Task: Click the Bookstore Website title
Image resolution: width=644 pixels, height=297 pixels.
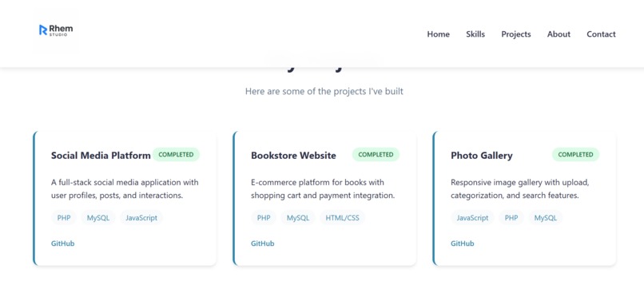Action: 293,156
